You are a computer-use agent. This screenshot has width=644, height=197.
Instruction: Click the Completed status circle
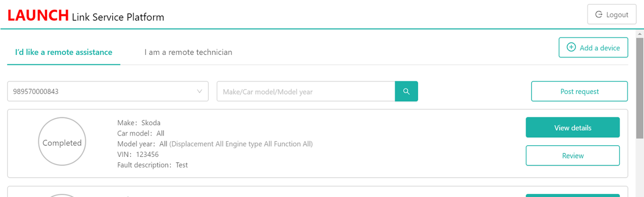(62, 143)
